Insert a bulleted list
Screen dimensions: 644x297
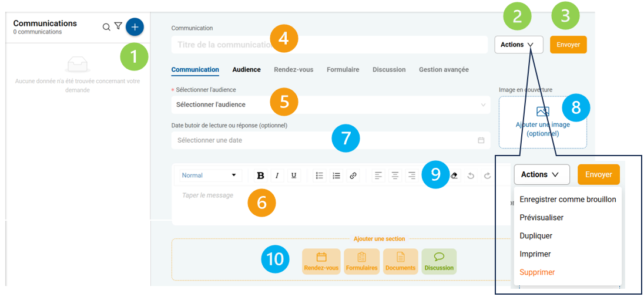tap(320, 176)
